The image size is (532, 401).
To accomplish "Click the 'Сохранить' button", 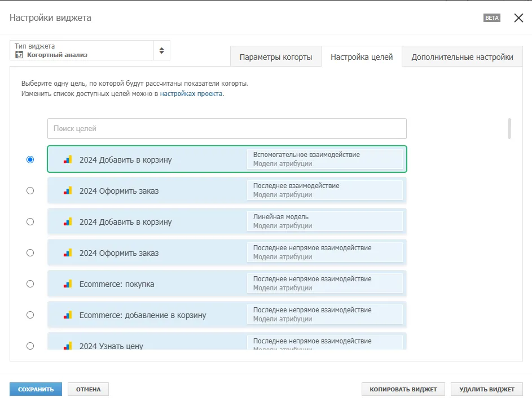I will tap(36, 389).
